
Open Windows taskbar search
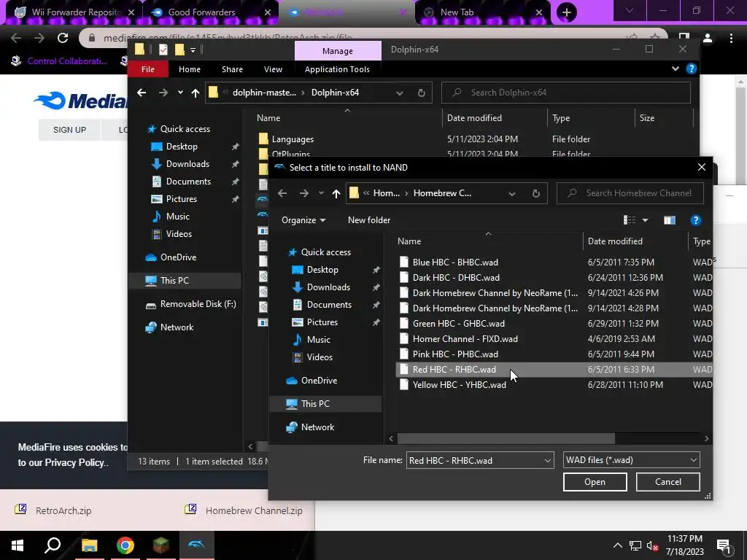click(53, 545)
